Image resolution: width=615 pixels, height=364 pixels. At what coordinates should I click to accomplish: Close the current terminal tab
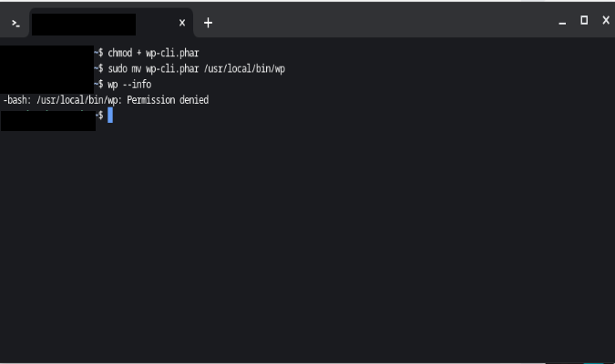click(182, 23)
